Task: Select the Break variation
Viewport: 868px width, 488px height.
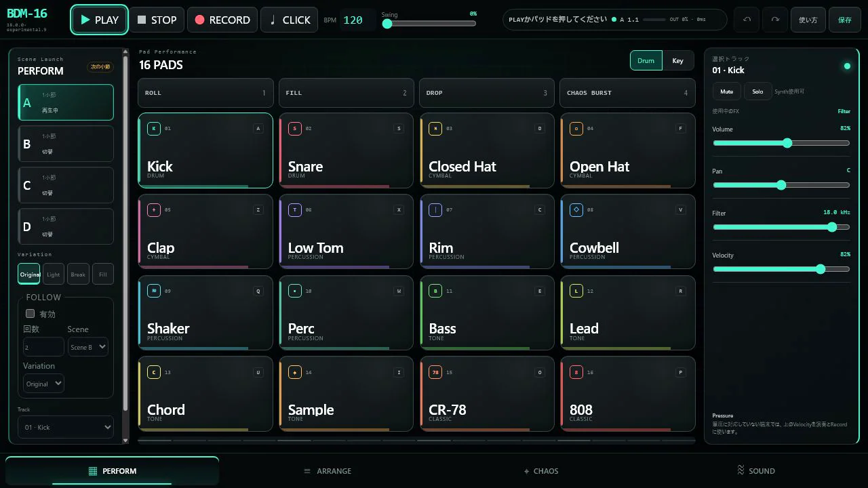Action: (x=78, y=274)
